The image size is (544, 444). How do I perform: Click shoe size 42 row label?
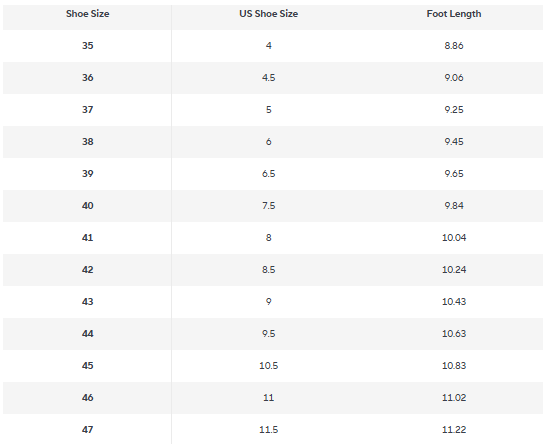[87, 270]
